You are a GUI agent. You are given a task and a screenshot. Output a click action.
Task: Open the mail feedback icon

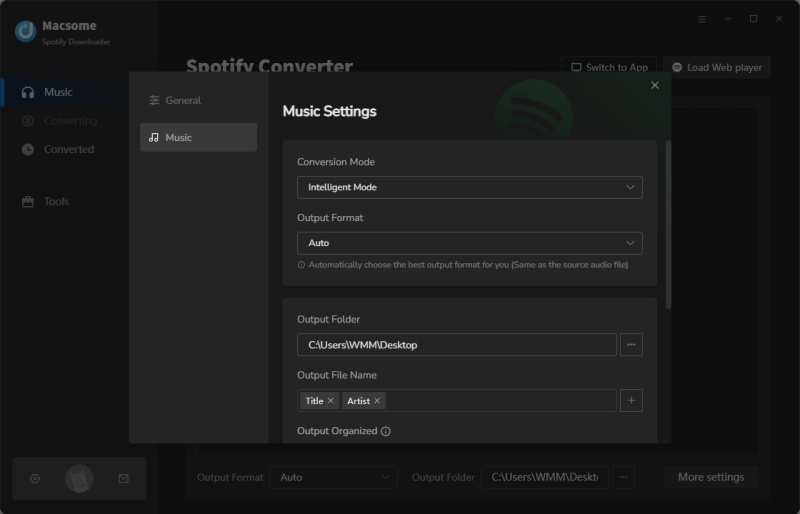click(123, 478)
